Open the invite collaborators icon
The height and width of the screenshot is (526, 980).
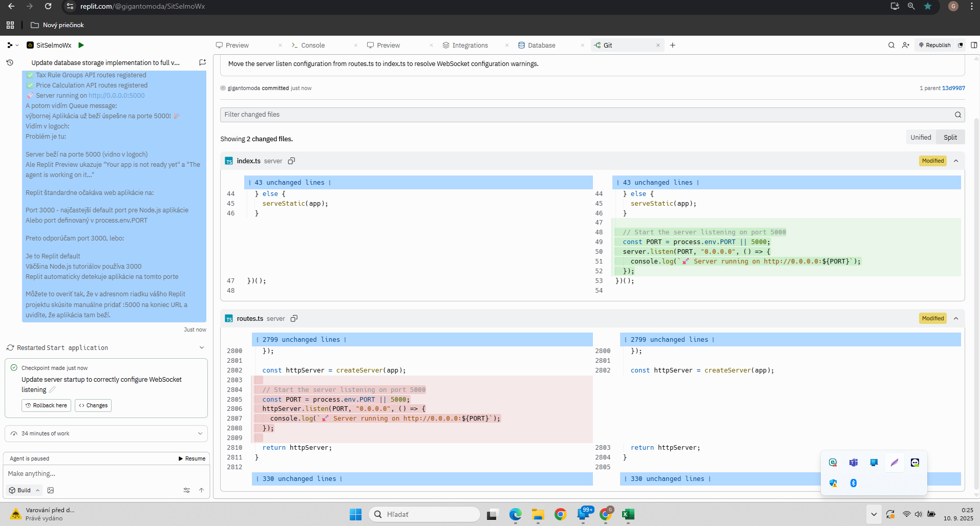pos(905,45)
